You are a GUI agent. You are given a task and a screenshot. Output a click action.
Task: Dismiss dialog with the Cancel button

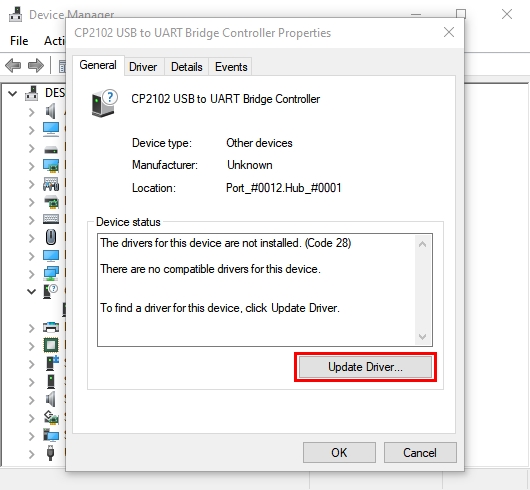click(x=420, y=452)
